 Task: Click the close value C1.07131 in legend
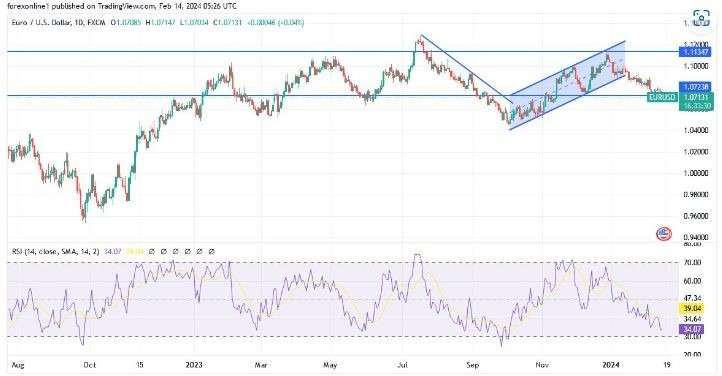click(x=227, y=22)
